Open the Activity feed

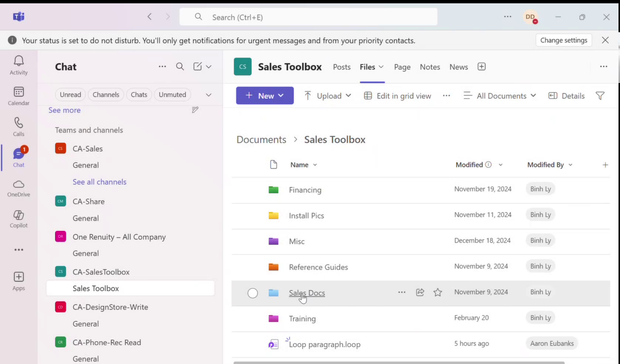click(x=18, y=65)
